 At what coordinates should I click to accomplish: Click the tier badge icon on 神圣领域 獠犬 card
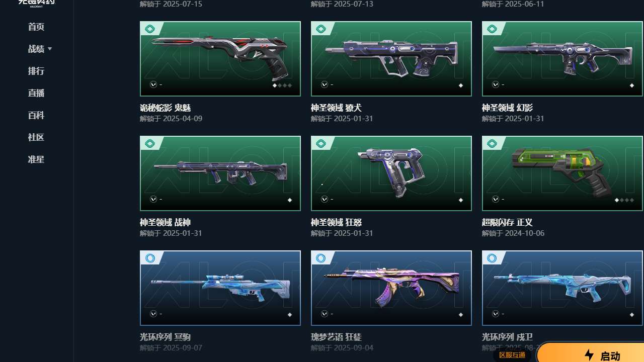click(321, 29)
